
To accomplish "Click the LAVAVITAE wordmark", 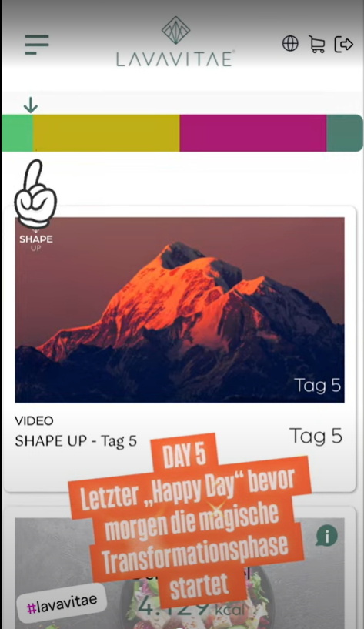I will point(175,59).
